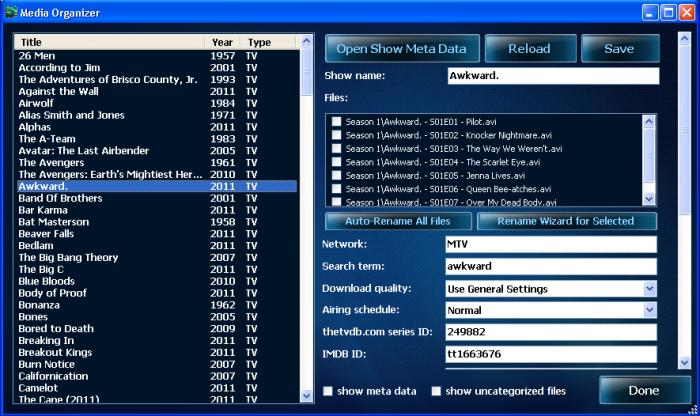Select Bones row

[x=157, y=317]
